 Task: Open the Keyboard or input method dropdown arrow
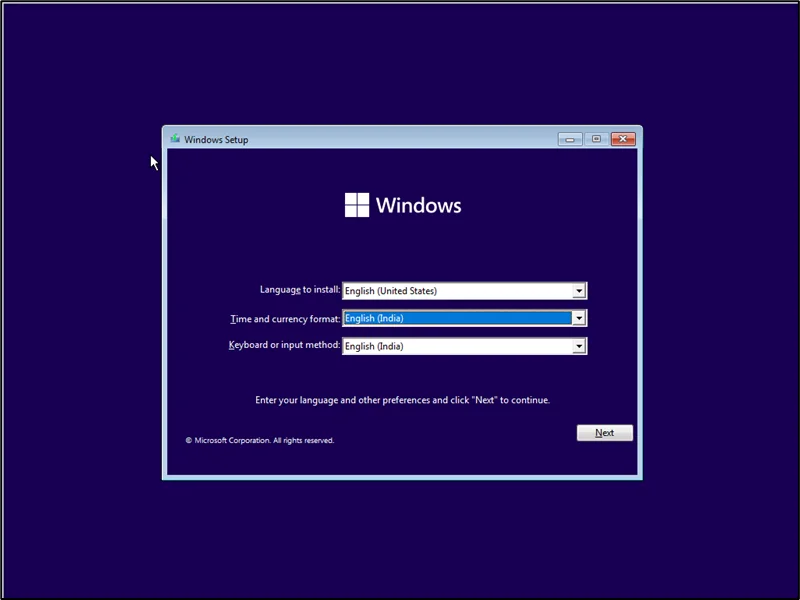(x=579, y=346)
